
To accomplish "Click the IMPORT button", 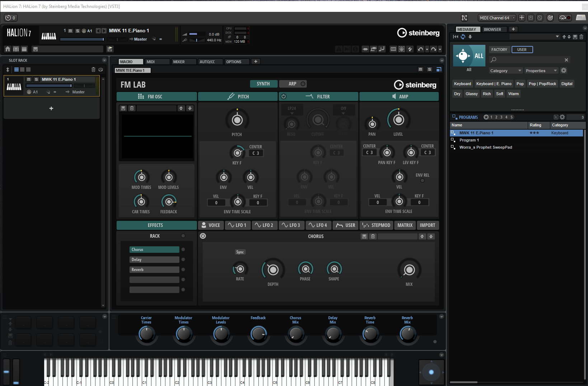I will pos(427,225).
